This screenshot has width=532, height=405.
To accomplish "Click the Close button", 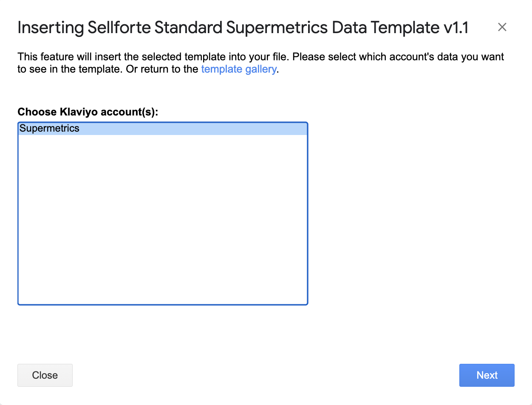I will click(x=45, y=375).
